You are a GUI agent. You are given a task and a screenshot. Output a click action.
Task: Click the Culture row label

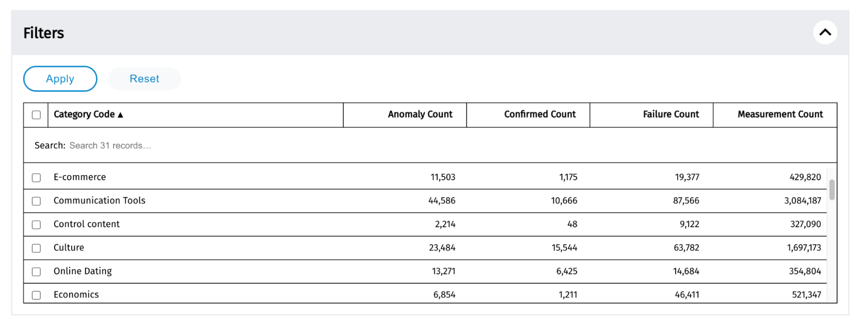[x=69, y=248]
